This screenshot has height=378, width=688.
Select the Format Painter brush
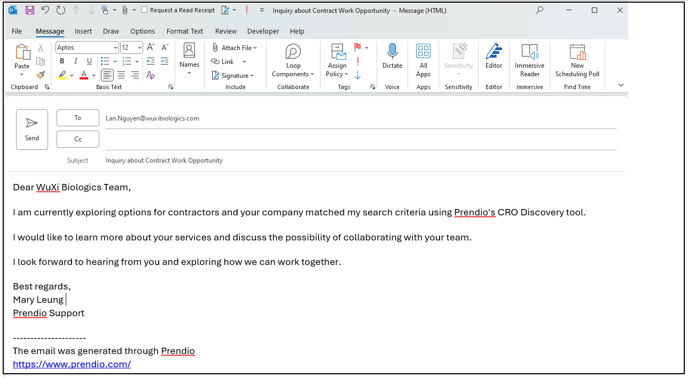(40, 75)
